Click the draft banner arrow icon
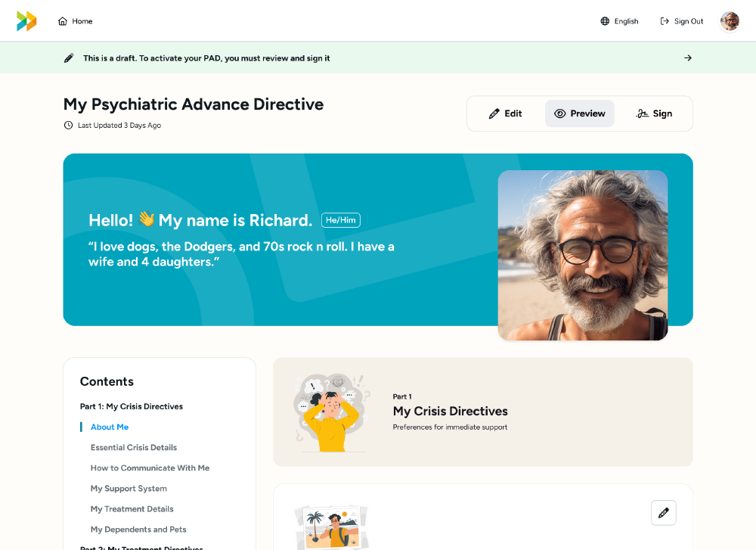756x550 pixels. [688, 58]
